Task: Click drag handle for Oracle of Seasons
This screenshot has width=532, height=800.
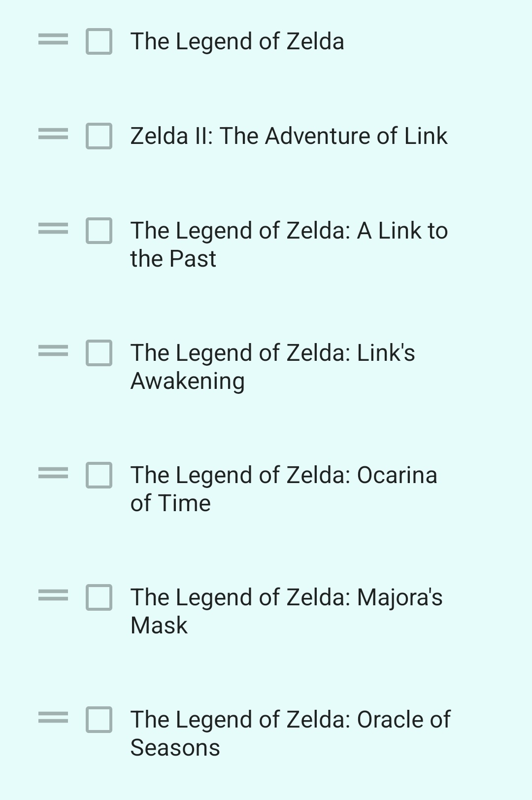Action: pos(53,718)
